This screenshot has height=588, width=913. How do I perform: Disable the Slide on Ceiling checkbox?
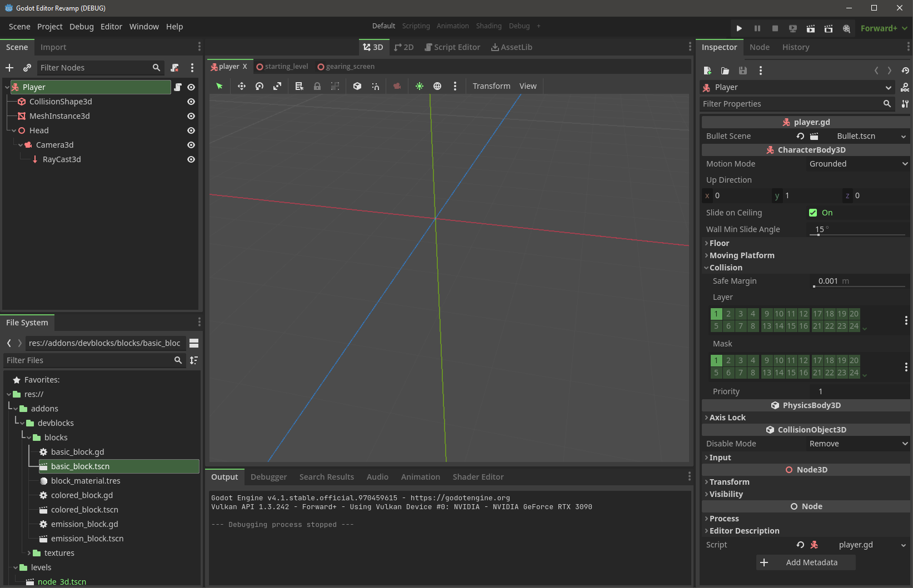pos(813,212)
